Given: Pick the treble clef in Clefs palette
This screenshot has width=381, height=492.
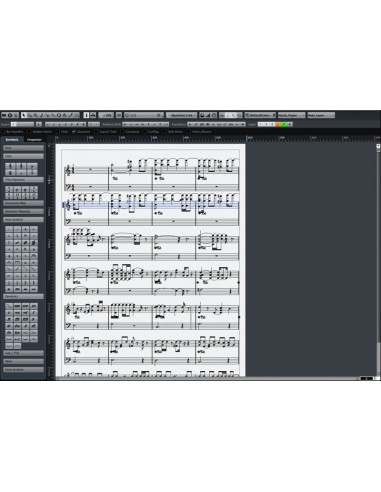Looking at the screenshot, I should tap(10, 166).
